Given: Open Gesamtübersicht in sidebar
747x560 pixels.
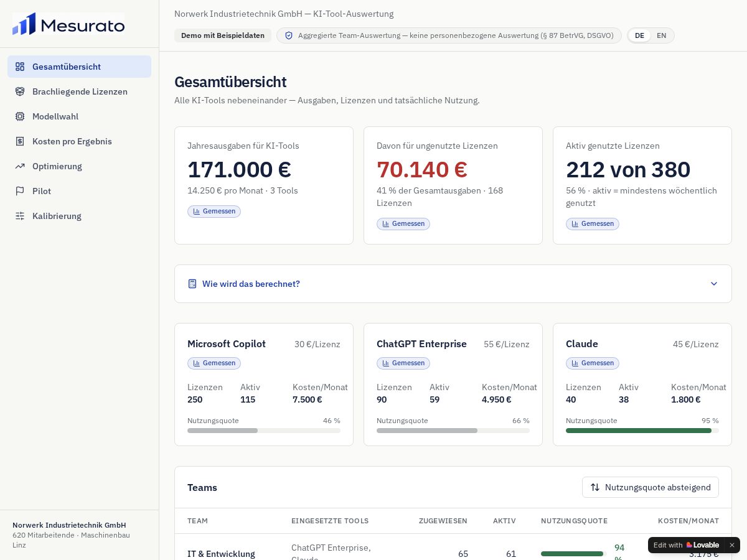Looking at the screenshot, I should pyautogui.click(x=79, y=67).
